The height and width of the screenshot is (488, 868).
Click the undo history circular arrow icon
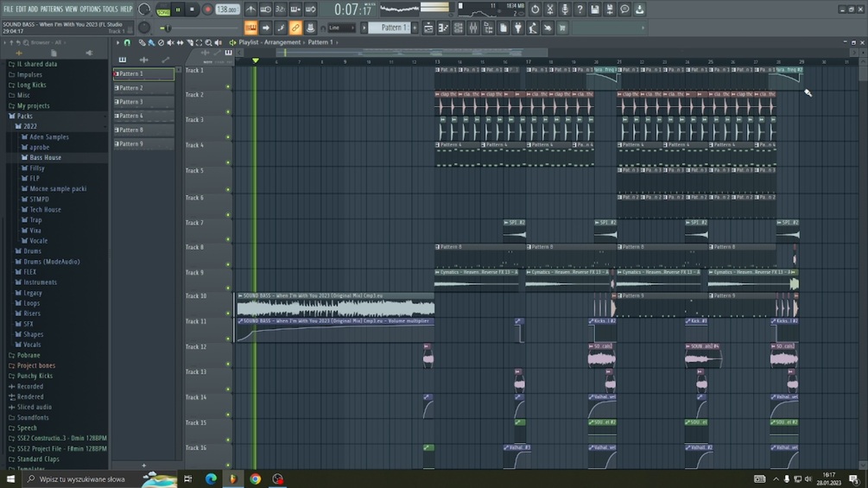[535, 10]
